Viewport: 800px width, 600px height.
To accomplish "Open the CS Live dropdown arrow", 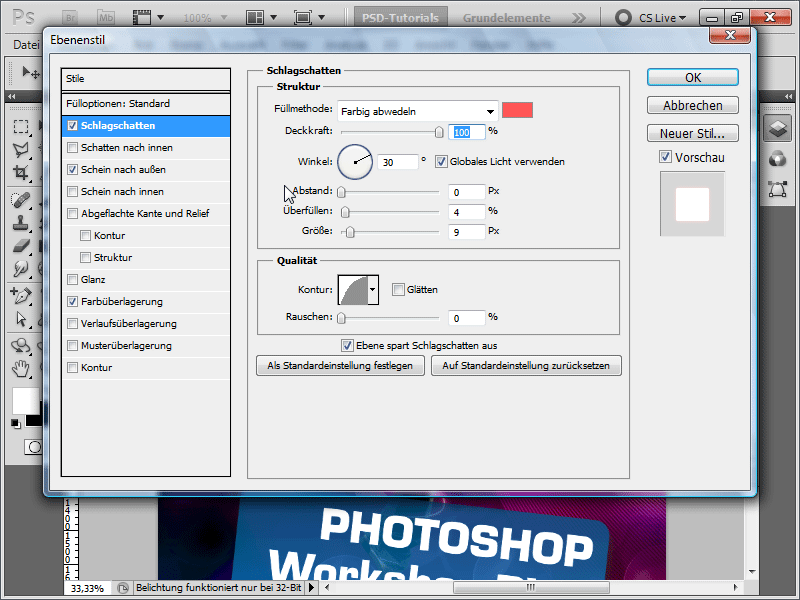I will (682, 18).
